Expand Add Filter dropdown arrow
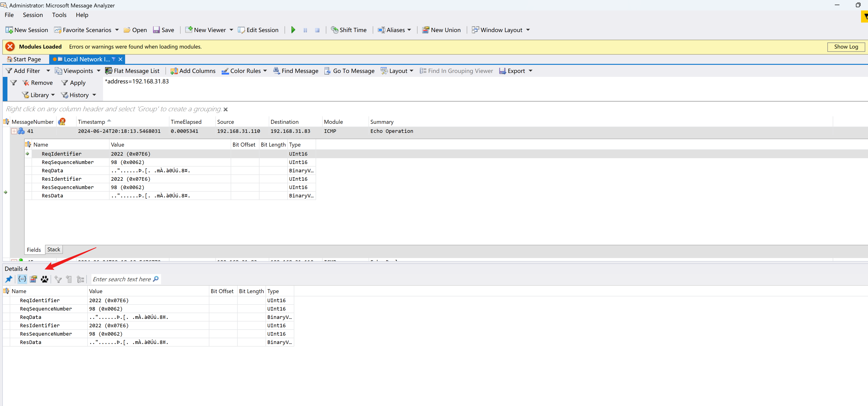This screenshot has width=868, height=406. coord(48,71)
